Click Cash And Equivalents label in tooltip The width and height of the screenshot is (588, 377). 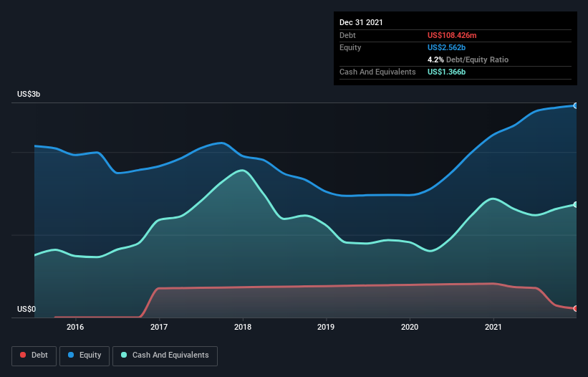click(x=377, y=72)
